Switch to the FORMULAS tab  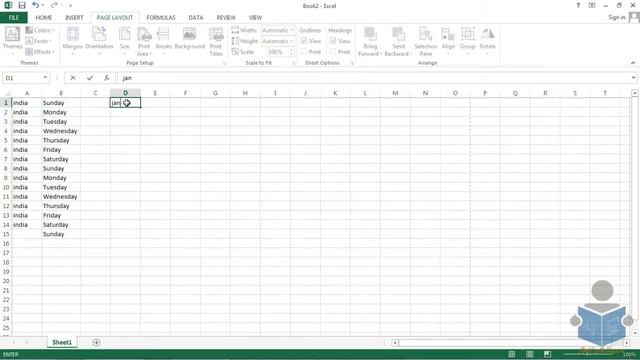161,18
